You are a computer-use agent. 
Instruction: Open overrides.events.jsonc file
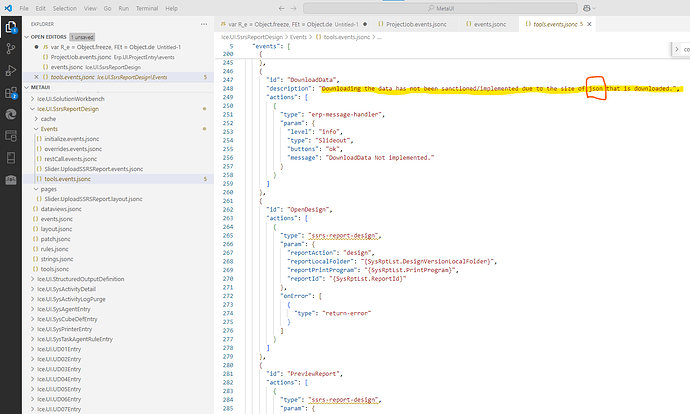tap(73, 149)
